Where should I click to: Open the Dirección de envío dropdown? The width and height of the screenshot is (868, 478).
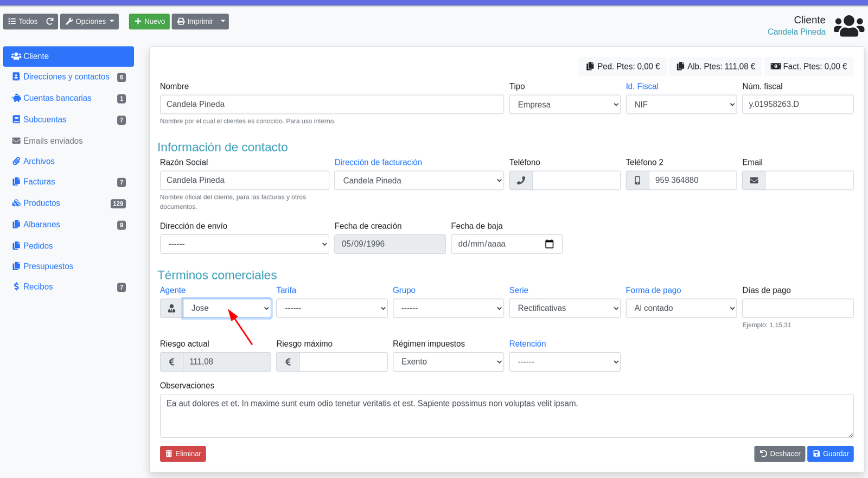click(x=245, y=244)
